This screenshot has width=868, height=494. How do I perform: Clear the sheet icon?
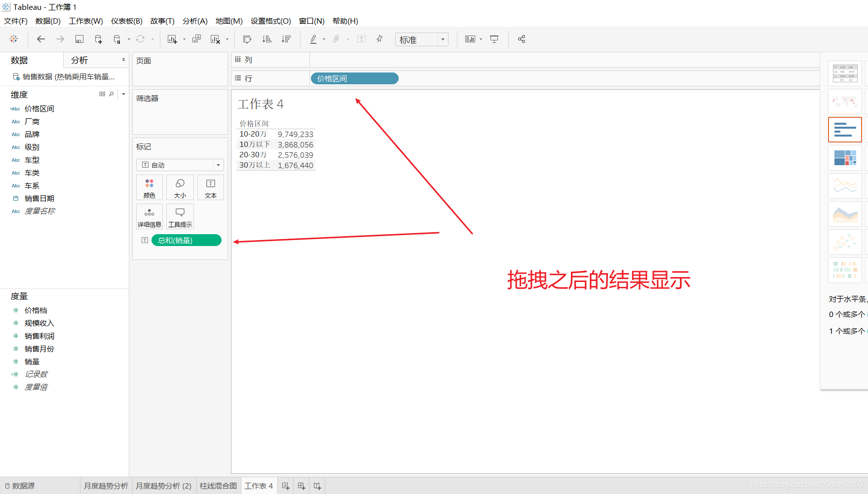click(x=215, y=39)
